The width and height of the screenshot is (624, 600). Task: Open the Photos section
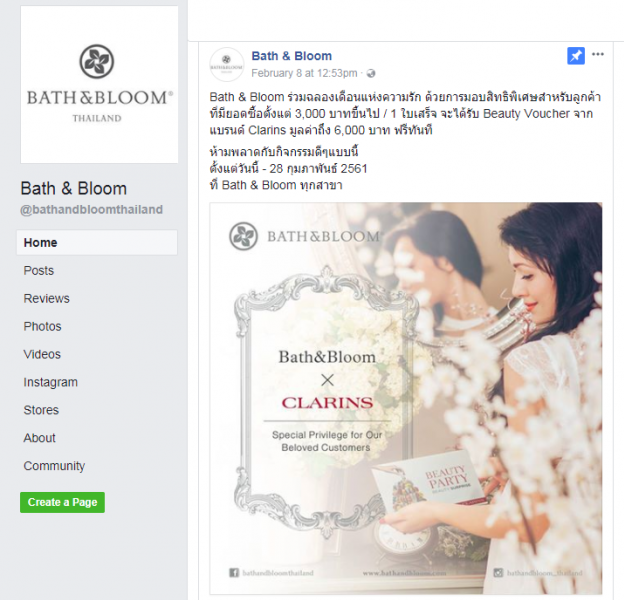coord(43,326)
